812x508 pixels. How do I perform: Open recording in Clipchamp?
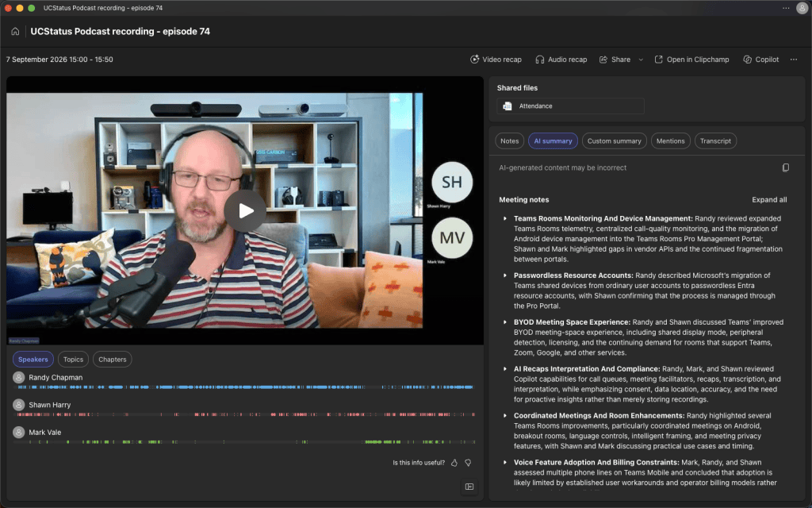(x=691, y=60)
